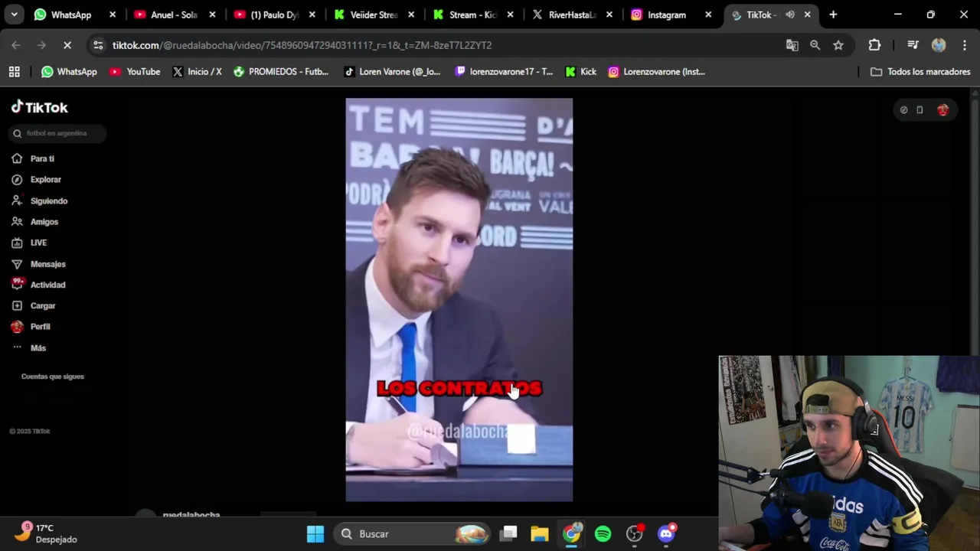Click the TikTok profile avatar top right
Viewport: 980px width, 551px height.
(x=943, y=110)
